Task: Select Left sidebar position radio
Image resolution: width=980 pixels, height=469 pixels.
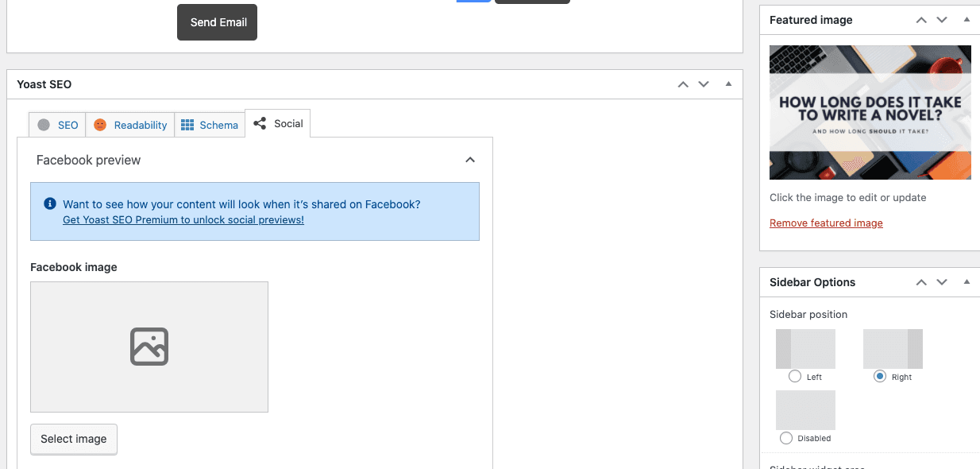Action: pyautogui.click(x=795, y=377)
